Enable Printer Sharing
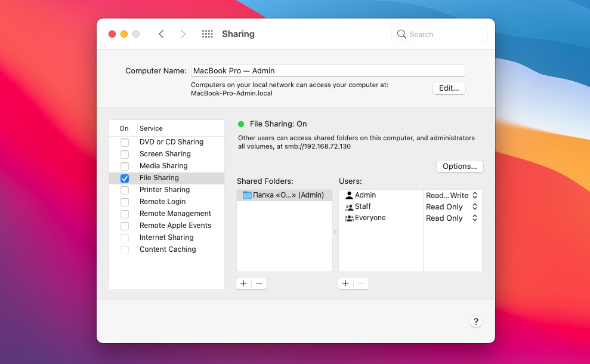Viewport: 590px width, 364px height. click(x=124, y=190)
